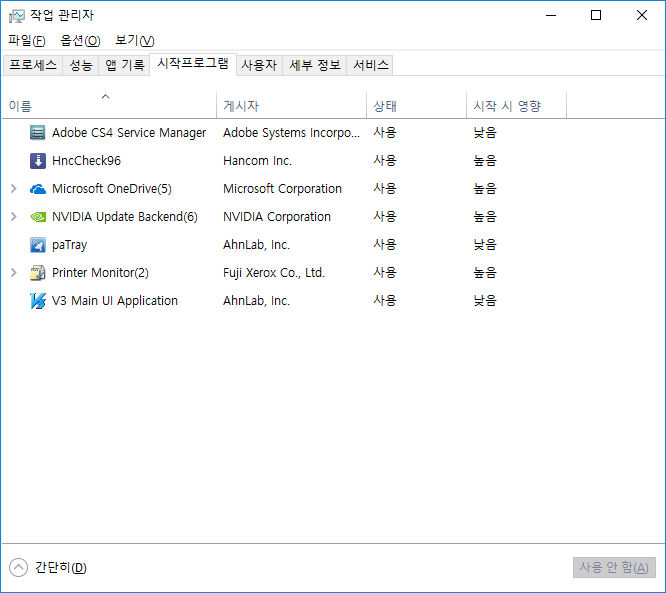Switch to the 서비스 tab
Screen dimensions: 666x593
371,65
